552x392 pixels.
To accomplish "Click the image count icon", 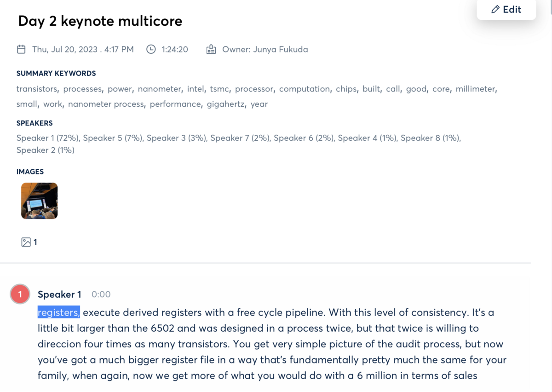I will point(26,242).
